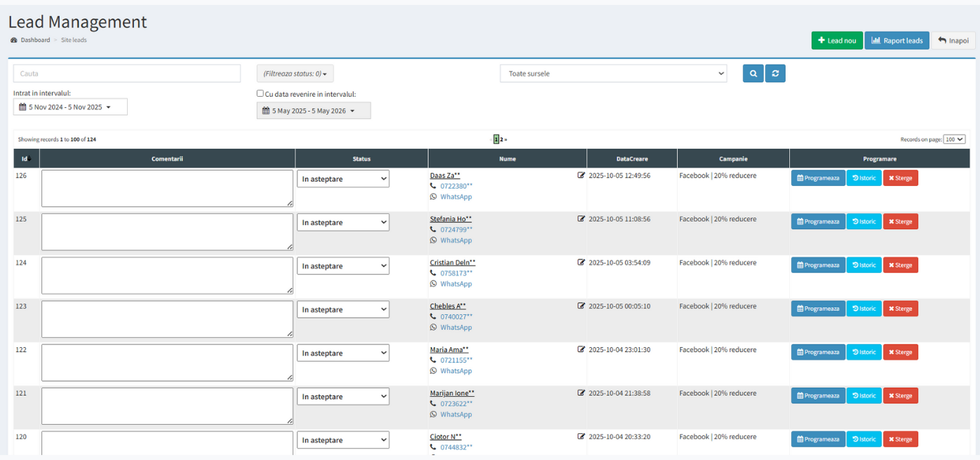Click the Cauta search input field

point(126,74)
